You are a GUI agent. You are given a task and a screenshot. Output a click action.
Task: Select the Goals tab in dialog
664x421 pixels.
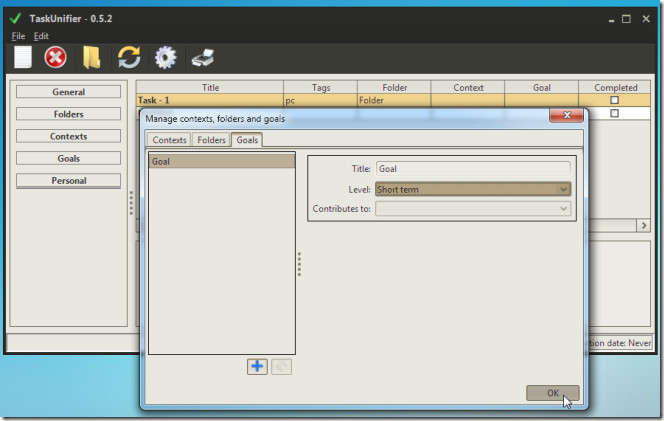[247, 140]
